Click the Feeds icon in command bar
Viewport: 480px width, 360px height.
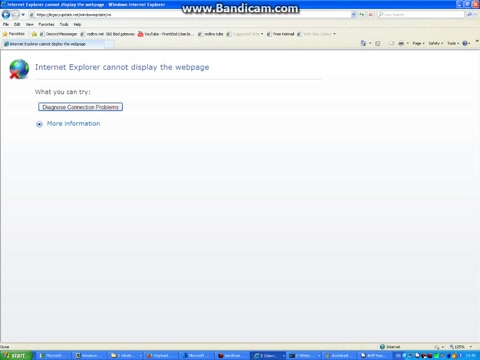coord(378,43)
